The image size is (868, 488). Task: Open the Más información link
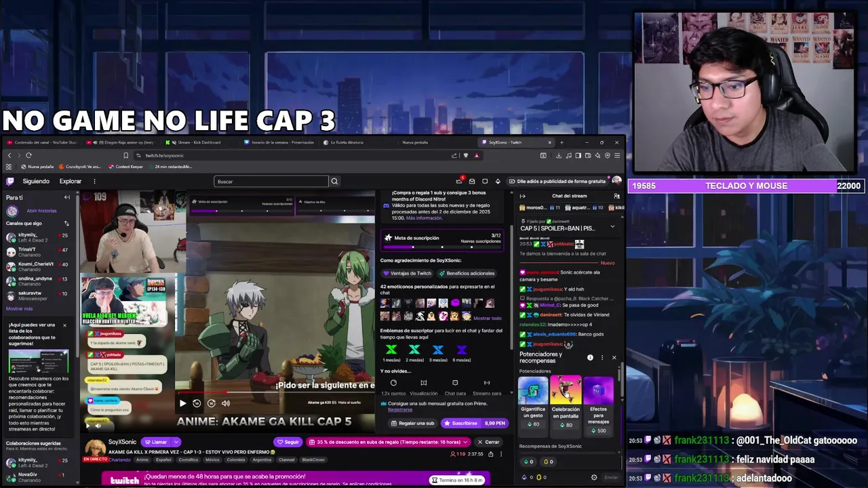[x=425, y=218]
